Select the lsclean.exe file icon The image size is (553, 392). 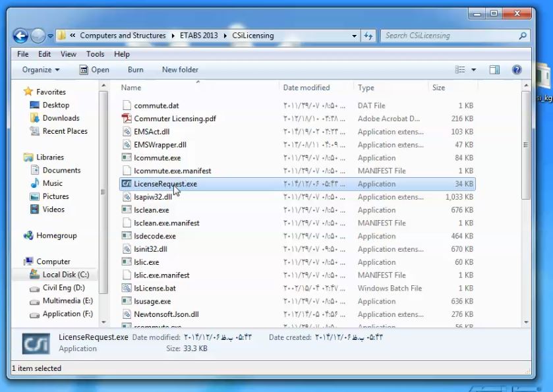[x=127, y=210]
